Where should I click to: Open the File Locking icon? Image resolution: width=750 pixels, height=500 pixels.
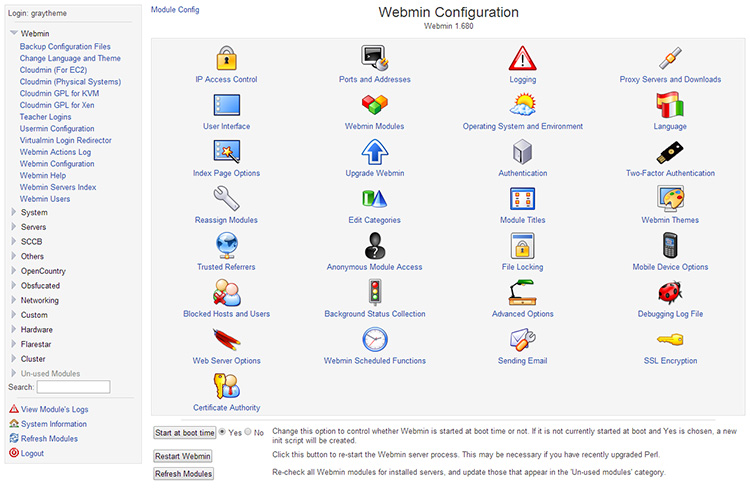pyautogui.click(x=522, y=245)
